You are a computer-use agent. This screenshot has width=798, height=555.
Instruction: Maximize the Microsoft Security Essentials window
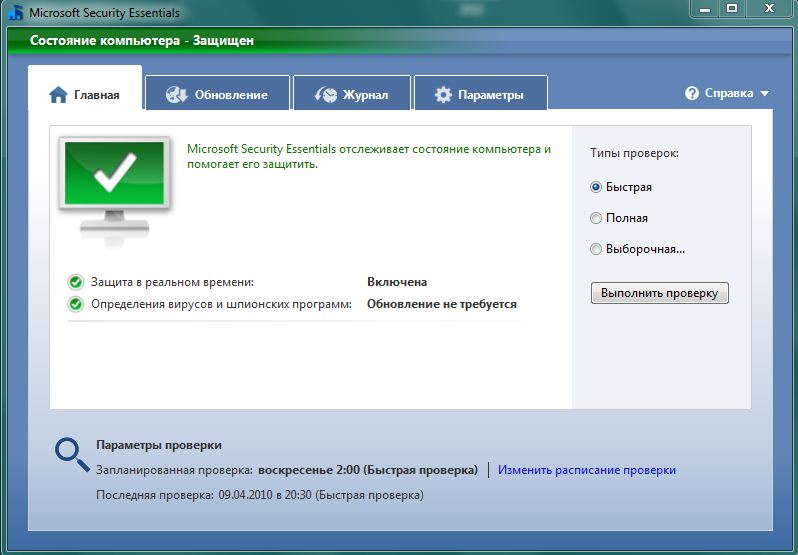coord(732,9)
